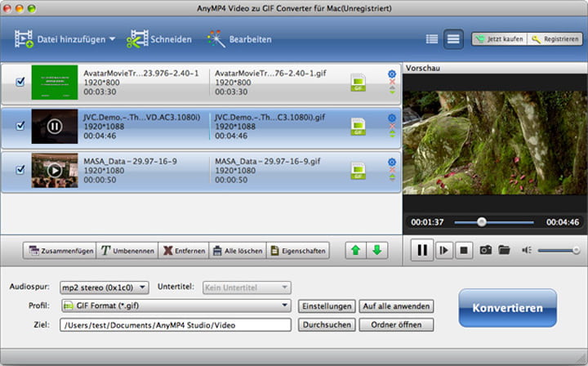The height and width of the screenshot is (366, 588).
Task: Open settings gear for AvatarMovieTr row
Action: (392, 74)
